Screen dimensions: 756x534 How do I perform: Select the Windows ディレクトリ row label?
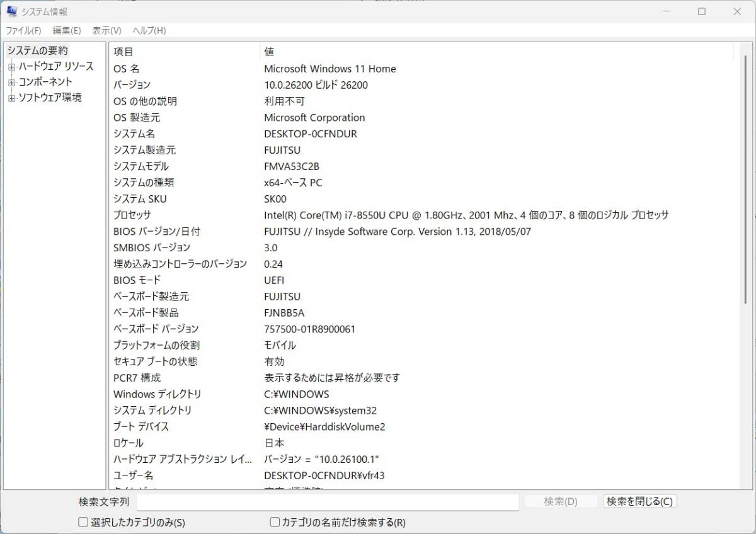click(x=157, y=395)
